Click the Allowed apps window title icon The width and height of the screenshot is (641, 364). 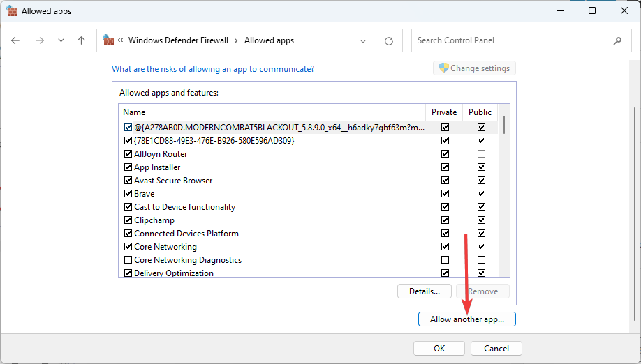click(12, 11)
